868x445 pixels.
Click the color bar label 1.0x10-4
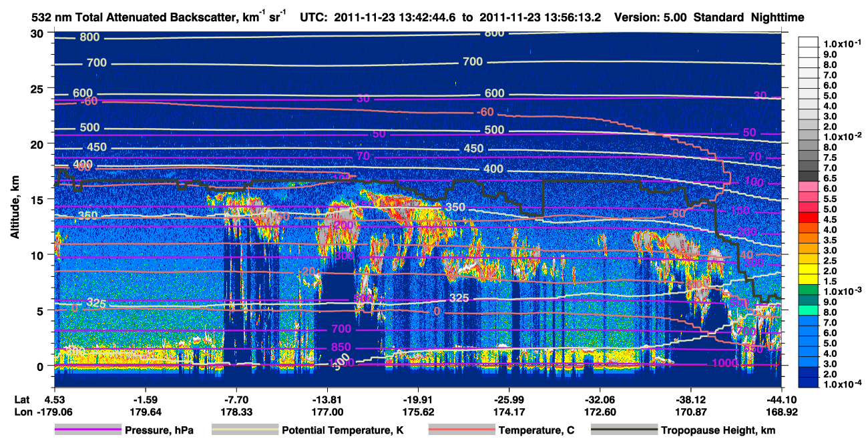click(842, 382)
